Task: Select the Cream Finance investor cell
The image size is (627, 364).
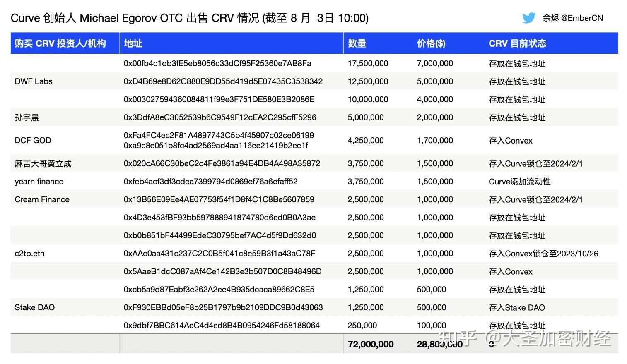Action: click(42, 199)
